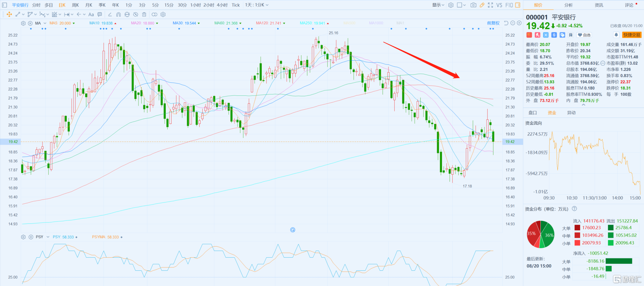
Task: Select the arrow annotation tool
Action: click(x=79, y=14)
